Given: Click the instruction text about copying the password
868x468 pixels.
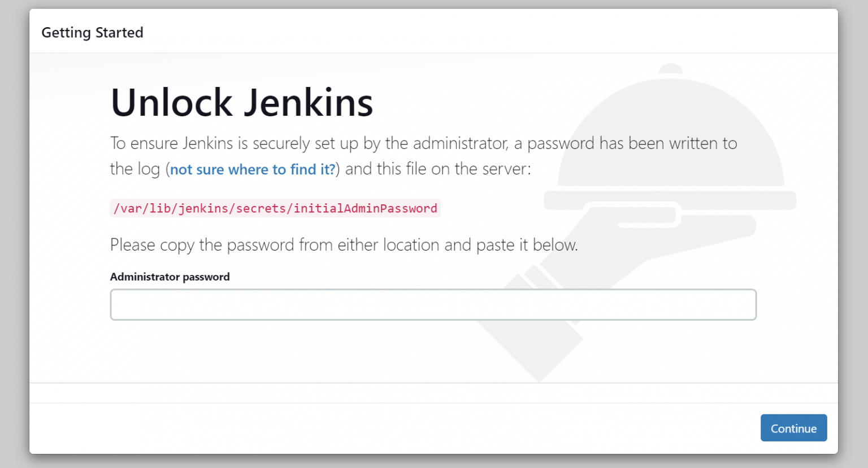Looking at the screenshot, I should tap(344, 244).
